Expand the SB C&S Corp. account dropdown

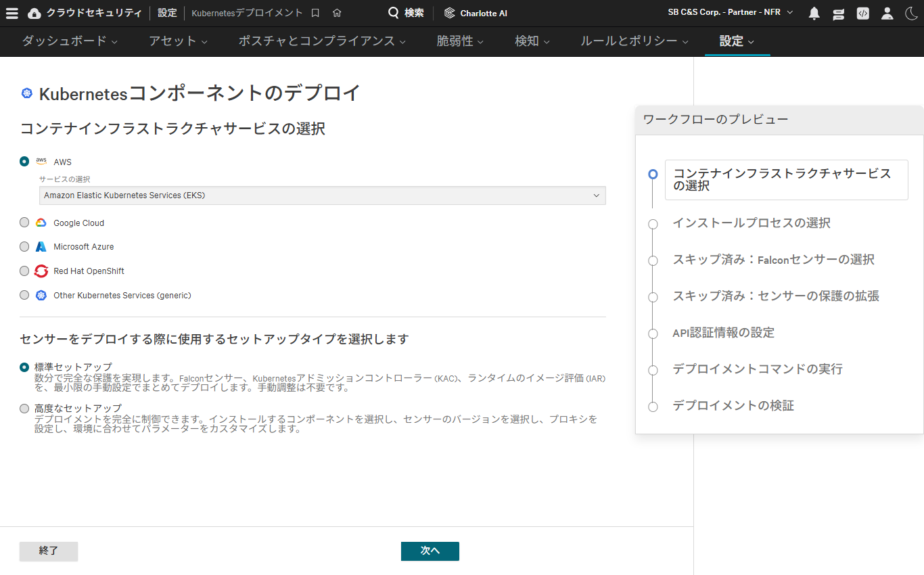coord(731,13)
